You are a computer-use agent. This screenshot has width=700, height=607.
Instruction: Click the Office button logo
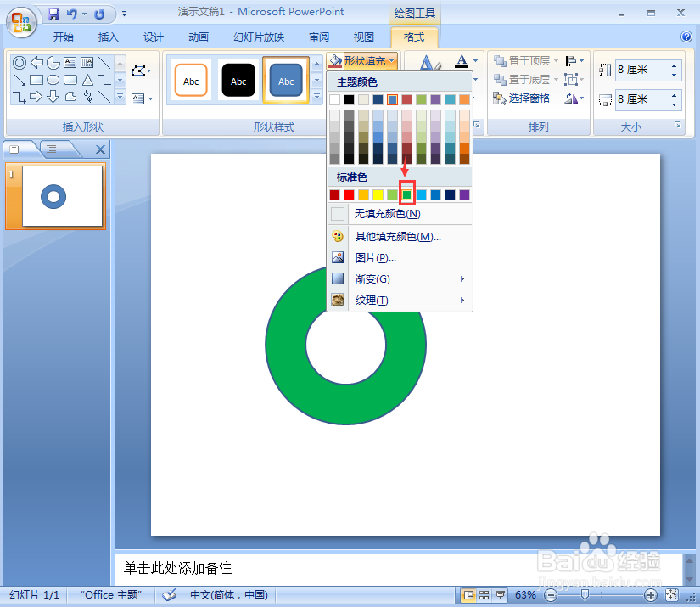(x=21, y=22)
